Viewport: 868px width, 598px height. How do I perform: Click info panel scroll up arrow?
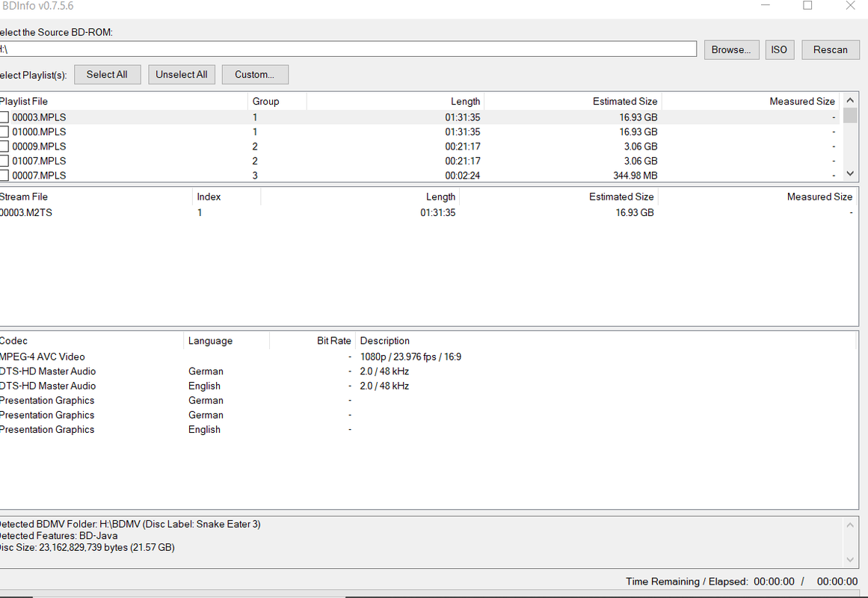coord(850,525)
